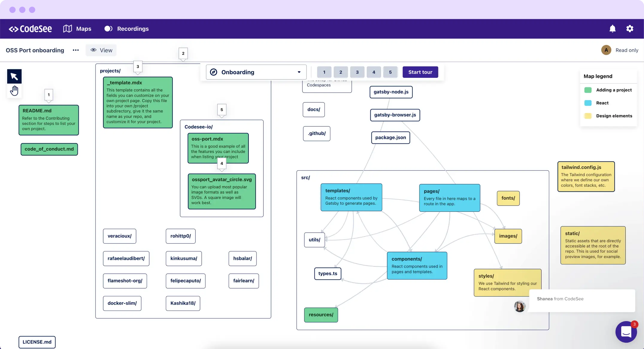644x349 pixels.
Task: Open the settings gear
Action: click(630, 28)
